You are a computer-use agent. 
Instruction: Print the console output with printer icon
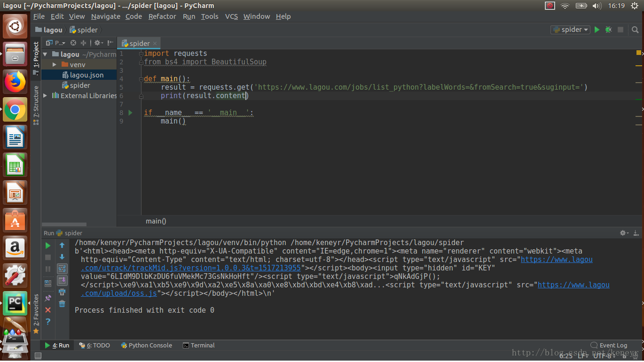click(62, 292)
